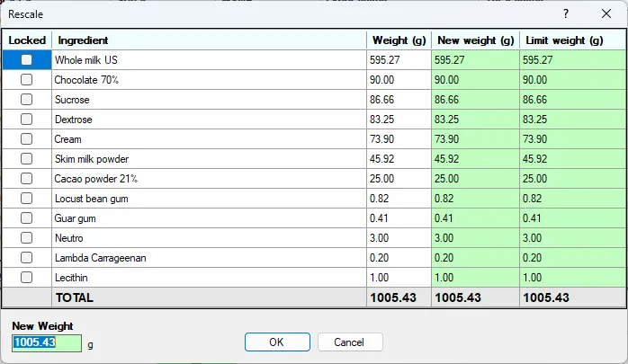Select the Lambda Carrageenan name cell
This screenshot has height=364, width=628.
tap(209, 258)
